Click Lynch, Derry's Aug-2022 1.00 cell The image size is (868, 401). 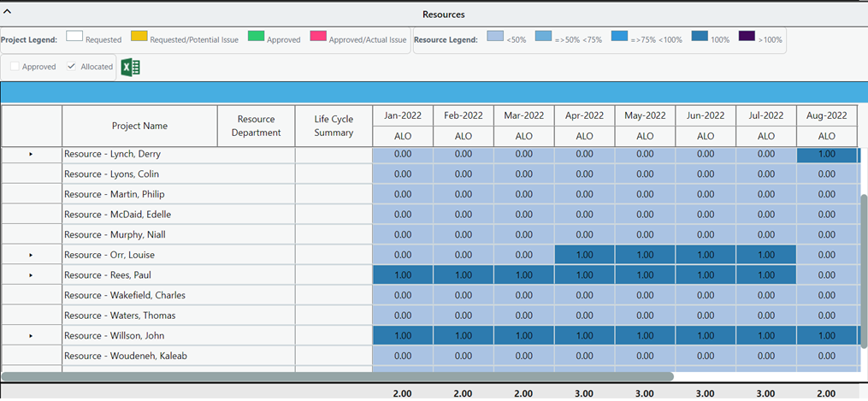click(826, 154)
